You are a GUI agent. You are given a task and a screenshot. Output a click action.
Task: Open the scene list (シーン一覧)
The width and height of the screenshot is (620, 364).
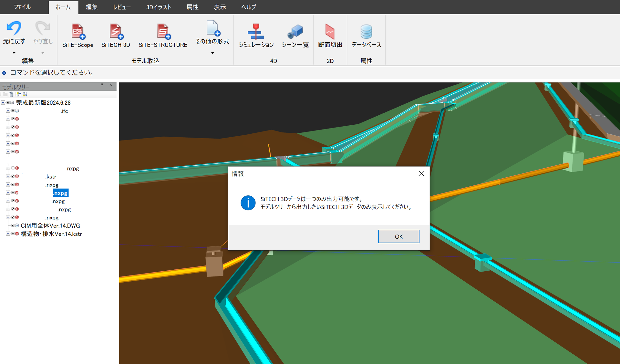click(295, 31)
